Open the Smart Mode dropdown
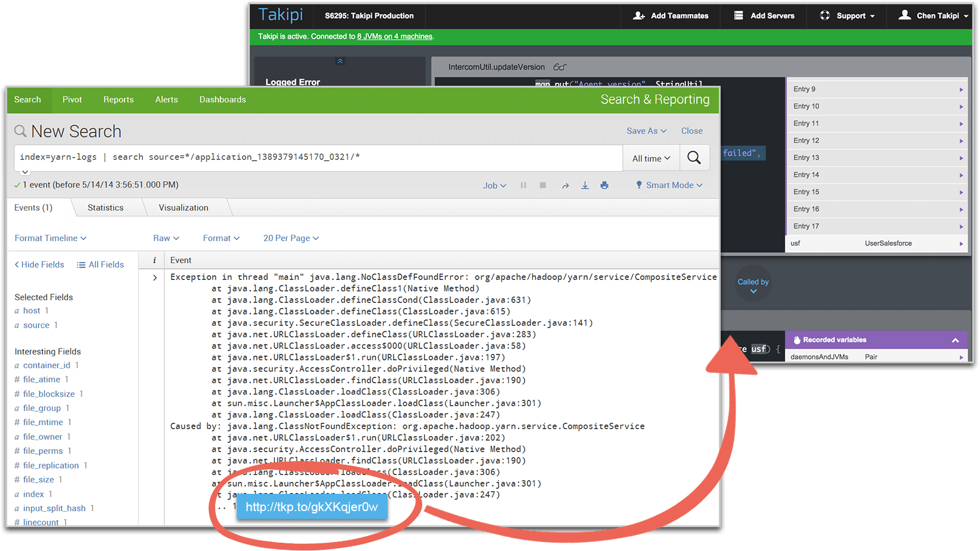The height and width of the screenshot is (551, 980). coord(674,185)
